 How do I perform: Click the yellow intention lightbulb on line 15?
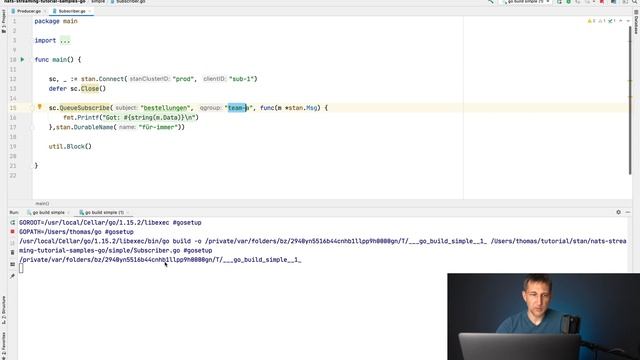click(40, 107)
